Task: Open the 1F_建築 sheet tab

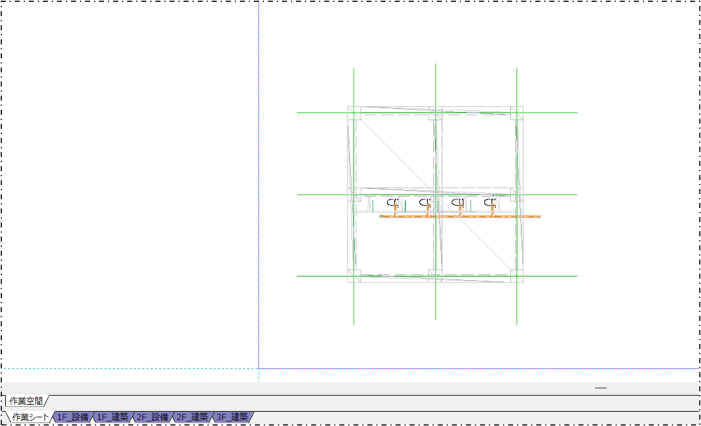Action: pos(113,417)
